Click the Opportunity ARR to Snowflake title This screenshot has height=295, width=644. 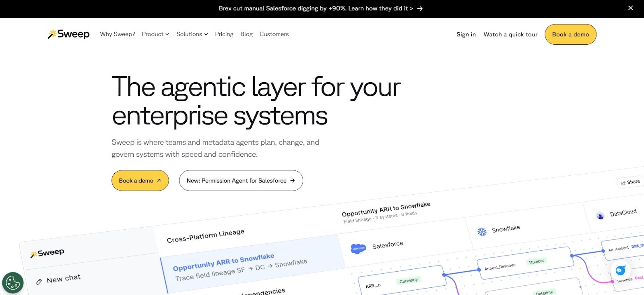pyautogui.click(x=386, y=209)
